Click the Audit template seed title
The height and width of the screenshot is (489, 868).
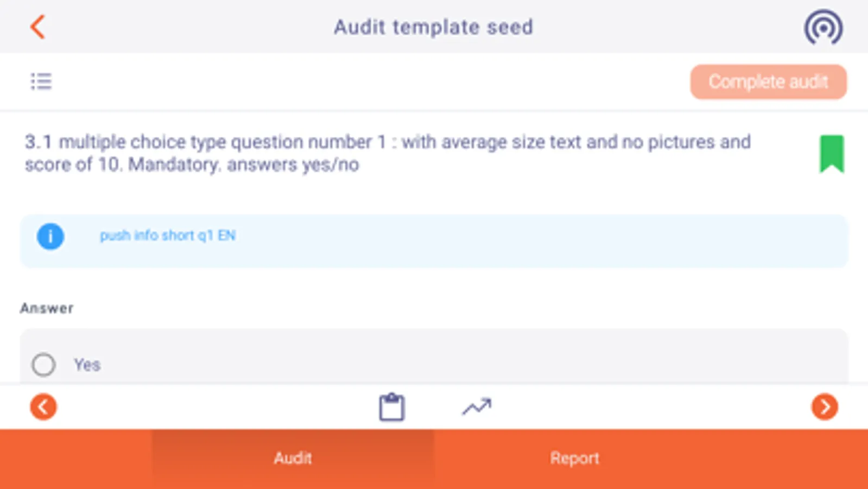click(x=433, y=27)
